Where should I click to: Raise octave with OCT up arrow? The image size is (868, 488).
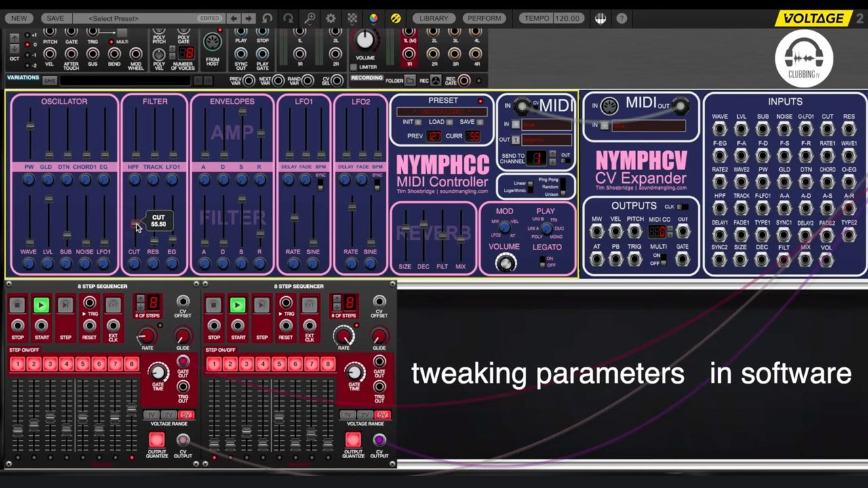point(14,37)
